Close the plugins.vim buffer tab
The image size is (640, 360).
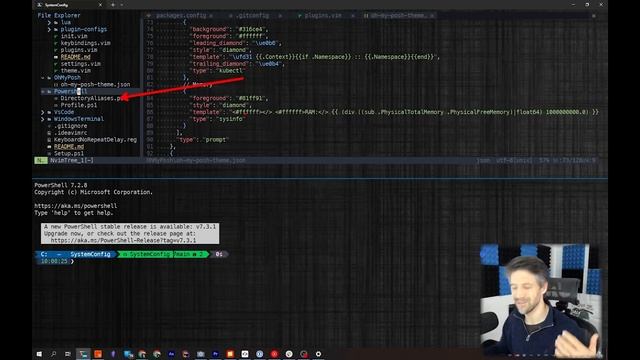click(x=353, y=16)
